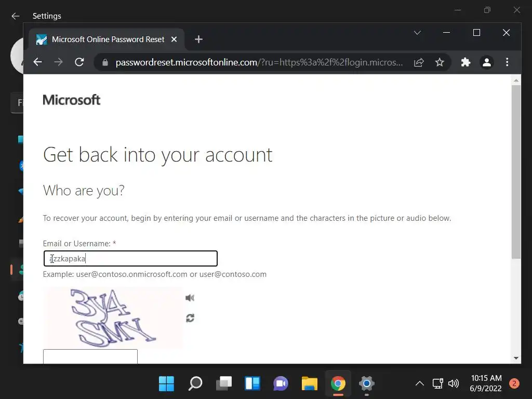Go back in Settings window
This screenshot has height=399, width=532.
16,16
